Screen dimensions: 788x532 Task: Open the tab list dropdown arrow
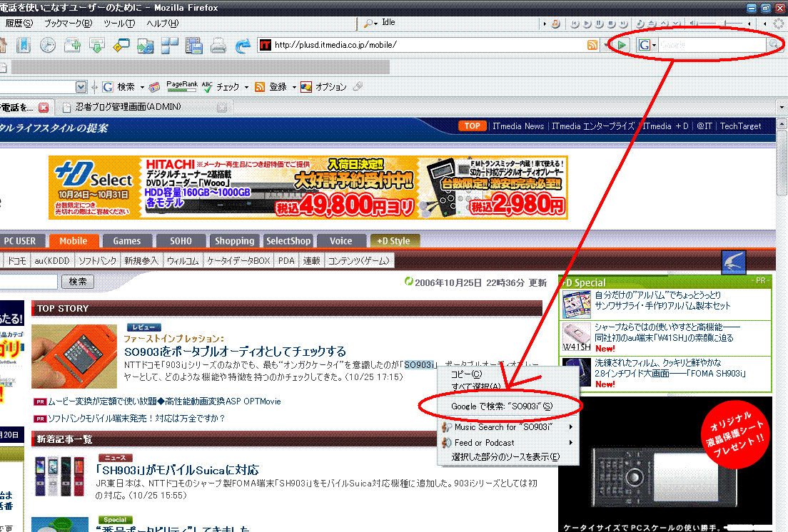point(782,107)
